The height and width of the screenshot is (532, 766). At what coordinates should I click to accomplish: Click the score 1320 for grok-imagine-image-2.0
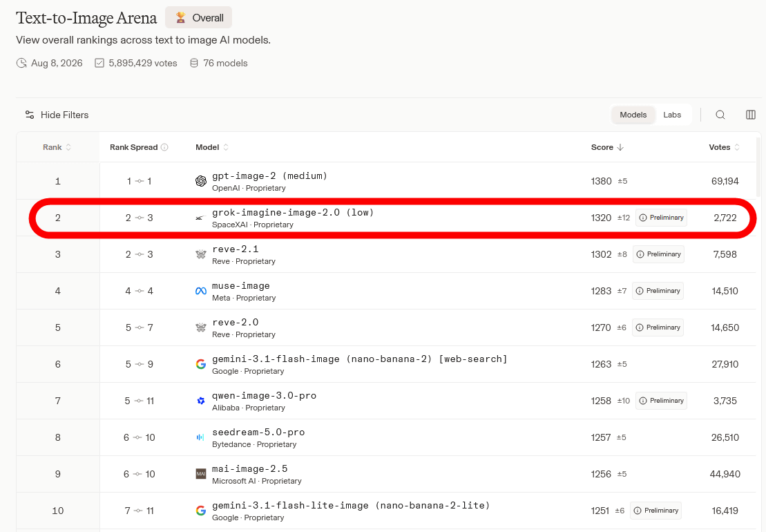click(602, 218)
